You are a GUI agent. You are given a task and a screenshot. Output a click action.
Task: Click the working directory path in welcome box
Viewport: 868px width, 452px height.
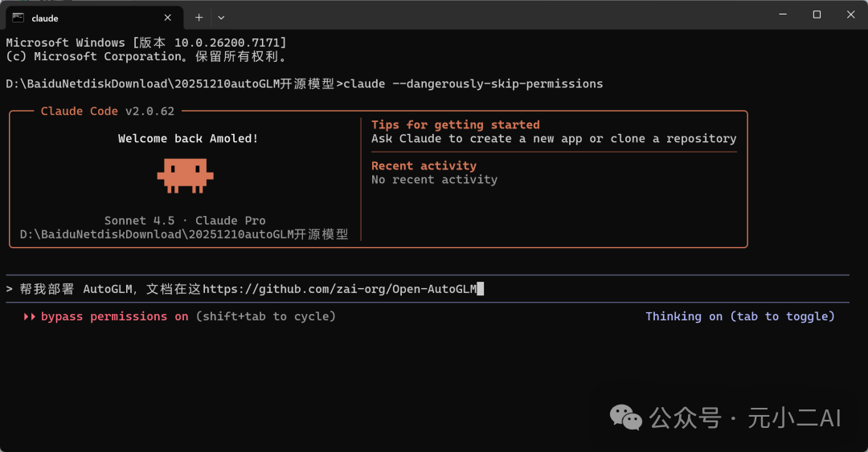coord(184,234)
